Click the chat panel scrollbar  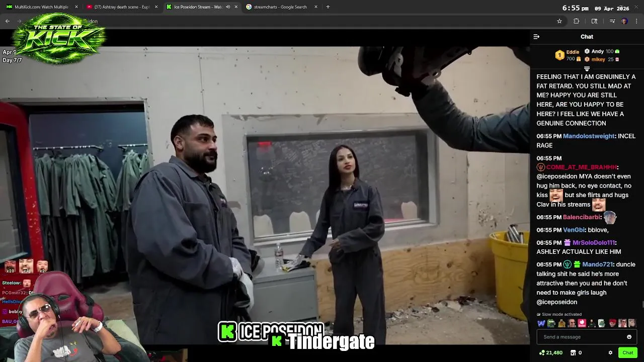(x=642, y=303)
